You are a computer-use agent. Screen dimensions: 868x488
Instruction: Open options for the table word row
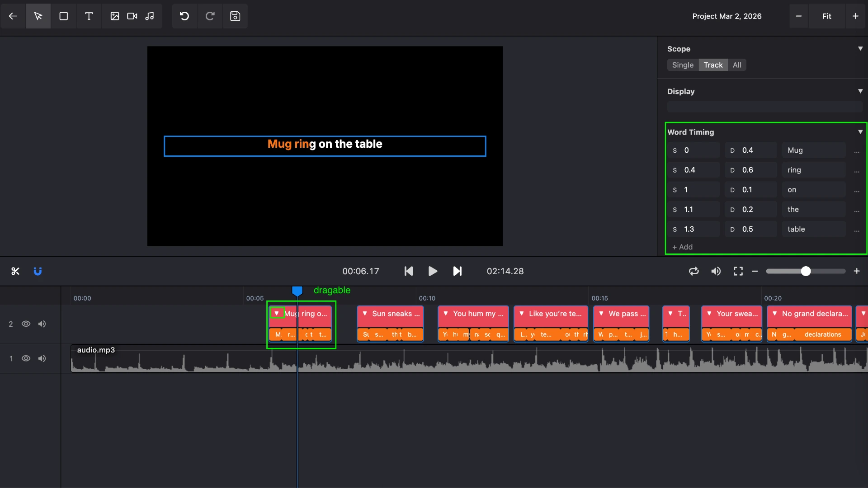coord(857,230)
